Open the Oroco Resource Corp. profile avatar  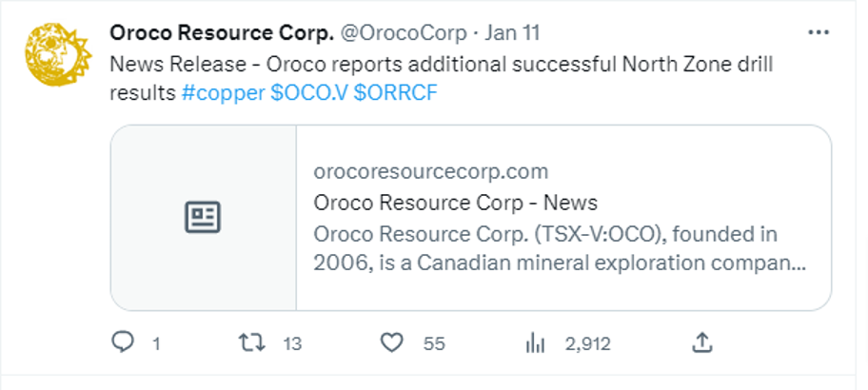pos(57,54)
